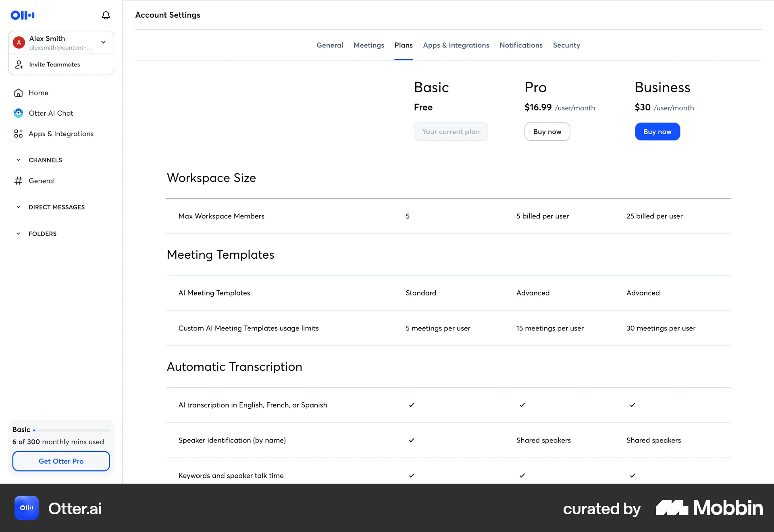774x532 pixels.
Task: Go to Home in sidebar
Action: point(38,93)
